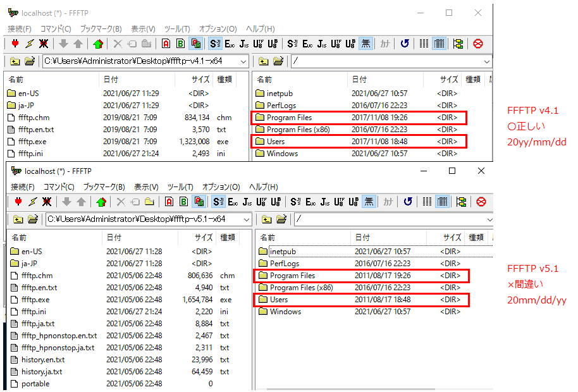The height and width of the screenshot is (392, 578).
Task: Quick connect via the lightning bolt icon
Action: tap(28, 45)
